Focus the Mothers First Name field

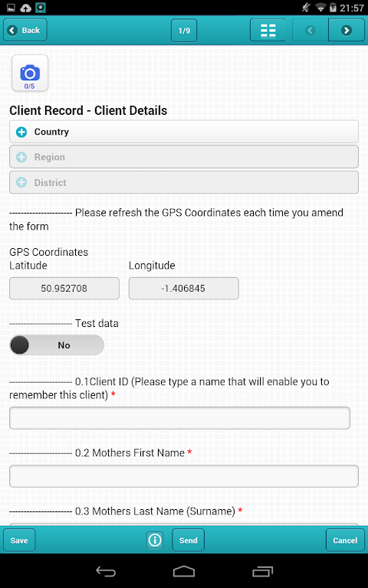[184, 476]
